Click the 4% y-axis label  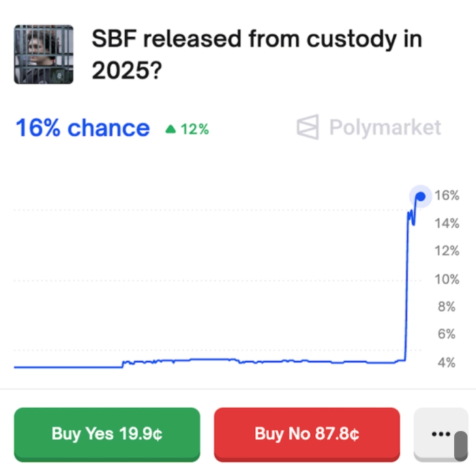447,363
